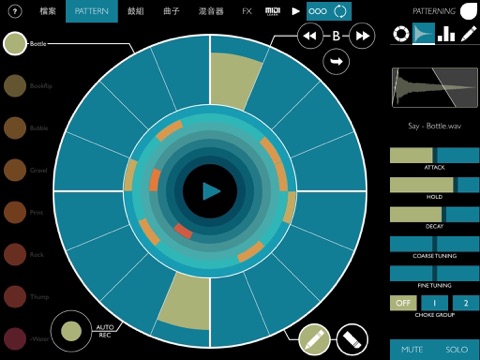Viewport: 480px width, 360px height.
Task: Open the ring settings tab icon
Action: pos(401,34)
